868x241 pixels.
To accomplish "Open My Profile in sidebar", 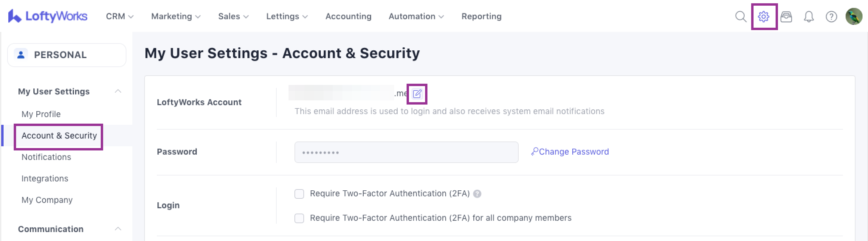I will coord(41,114).
